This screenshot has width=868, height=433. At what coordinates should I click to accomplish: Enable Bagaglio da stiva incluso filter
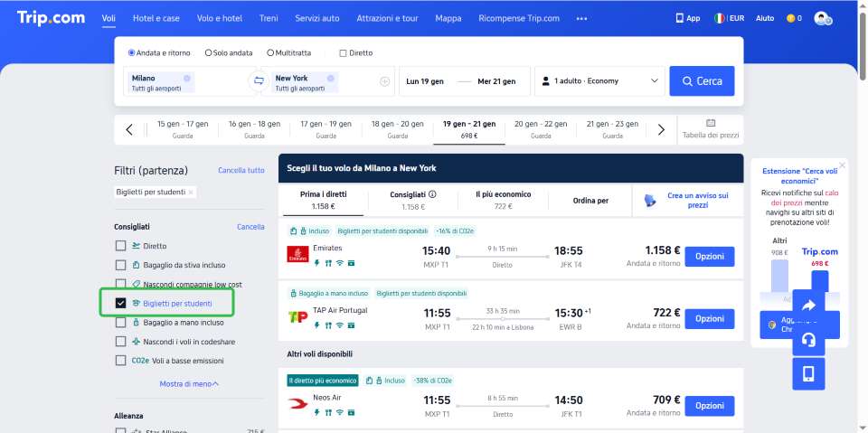[x=120, y=265]
